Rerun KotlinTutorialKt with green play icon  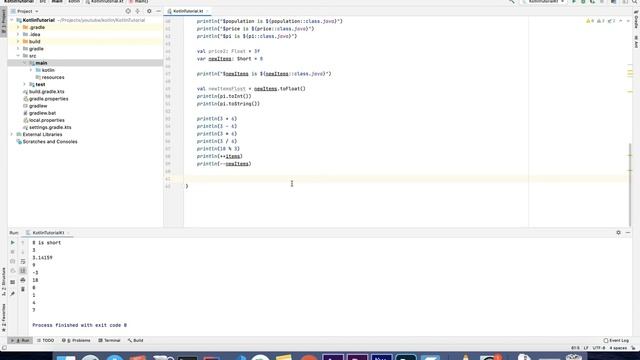(x=12, y=242)
